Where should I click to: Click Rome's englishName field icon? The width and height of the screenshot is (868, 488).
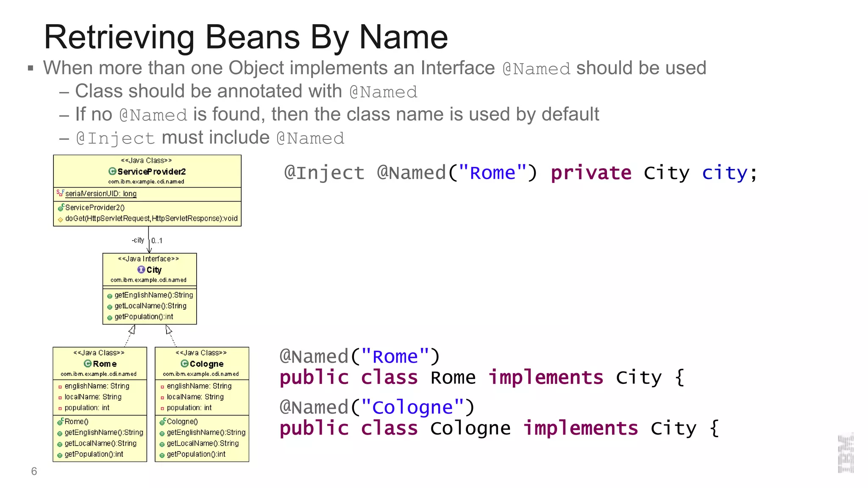[x=60, y=387]
